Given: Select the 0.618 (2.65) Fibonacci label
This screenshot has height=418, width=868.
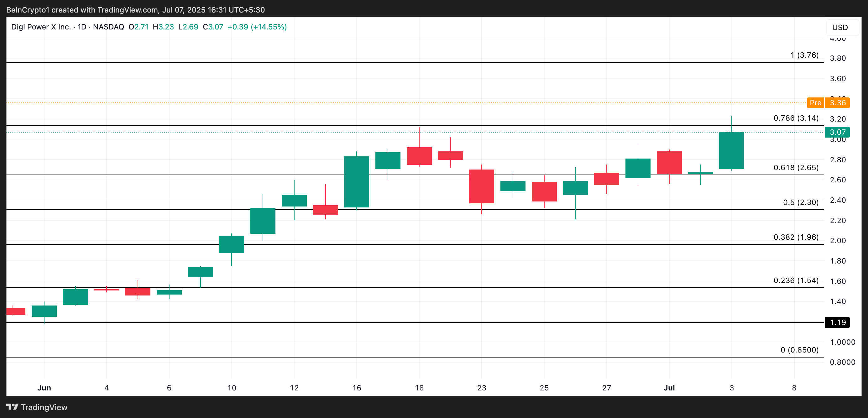Looking at the screenshot, I should point(796,168).
